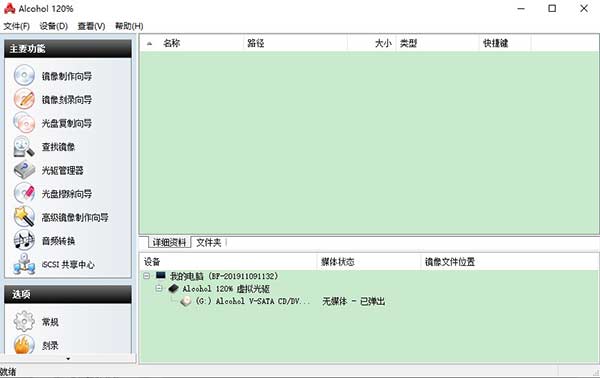The image size is (600, 378).
Task: Sort list by the 名称 column header
Action: pyautogui.click(x=171, y=43)
